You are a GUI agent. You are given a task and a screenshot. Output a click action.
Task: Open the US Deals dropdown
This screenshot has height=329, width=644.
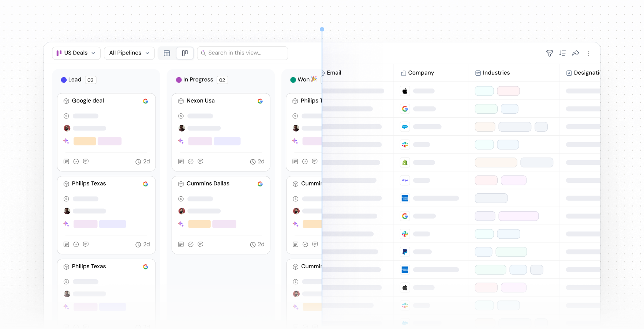(76, 53)
